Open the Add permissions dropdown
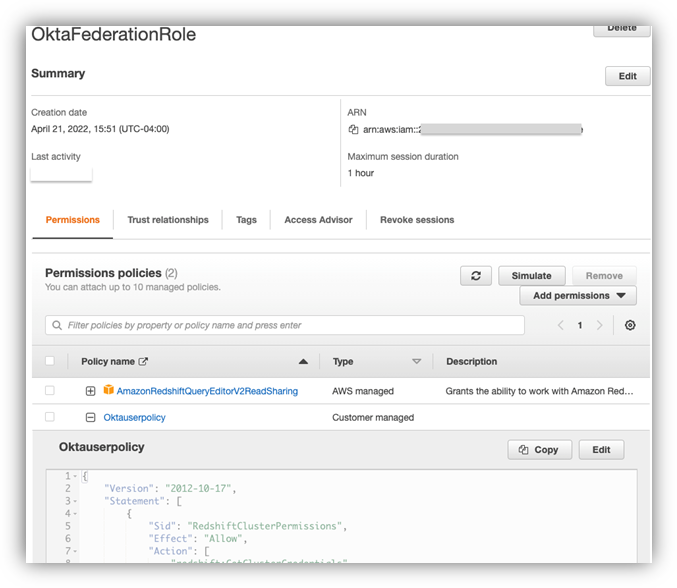The width and height of the screenshot is (677, 588). 578,296
